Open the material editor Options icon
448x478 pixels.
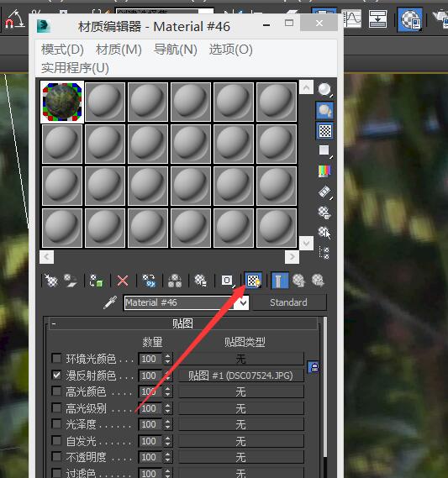click(324, 213)
